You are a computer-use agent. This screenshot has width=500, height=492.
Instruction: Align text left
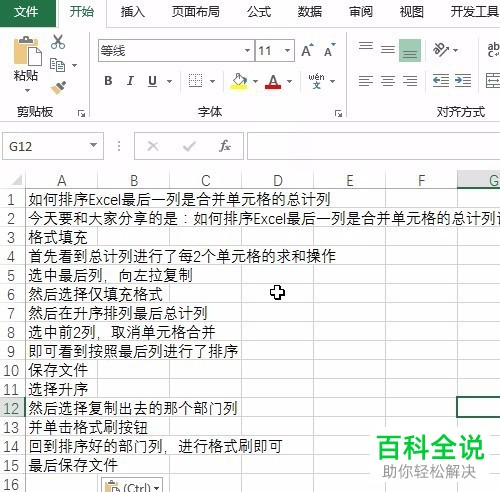pos(366,81)
